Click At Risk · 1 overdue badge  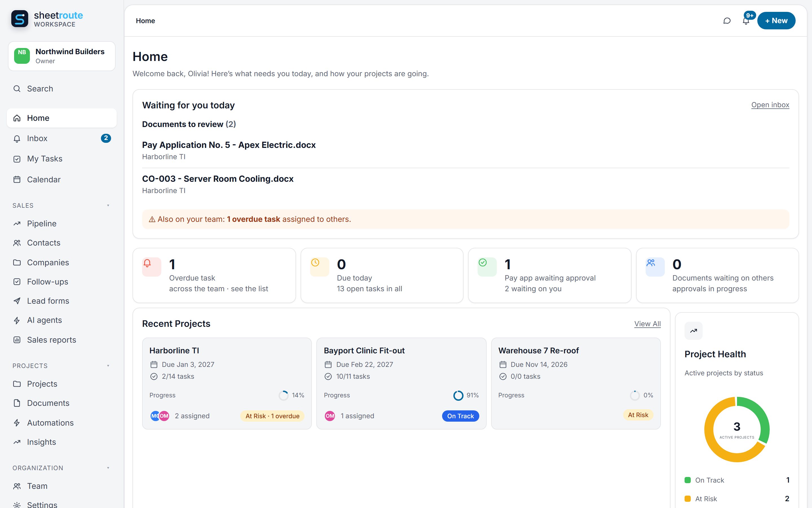tap(272, 416)
